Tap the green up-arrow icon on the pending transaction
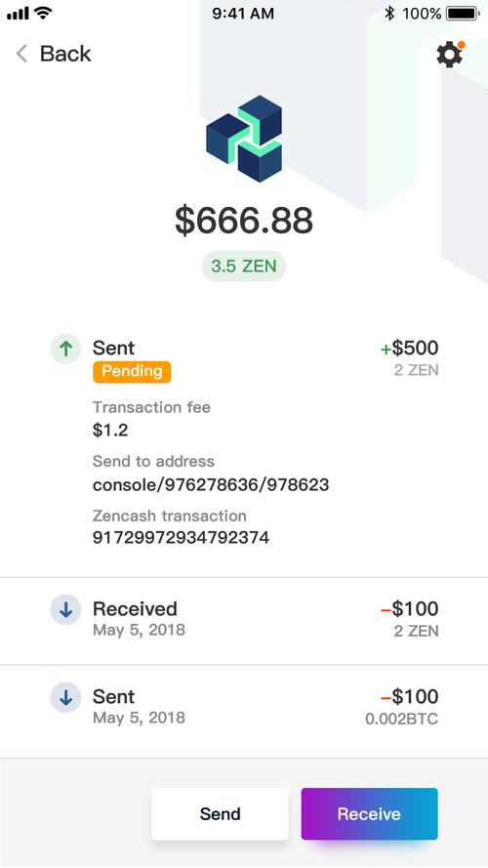Image resolution: width=488 pixels, height=868 pixels. point(65,349)
